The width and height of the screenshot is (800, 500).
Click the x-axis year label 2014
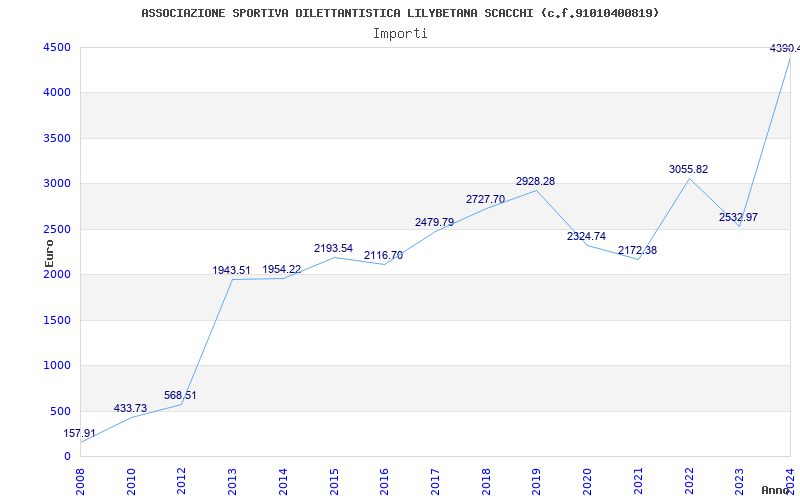[283, 482]
